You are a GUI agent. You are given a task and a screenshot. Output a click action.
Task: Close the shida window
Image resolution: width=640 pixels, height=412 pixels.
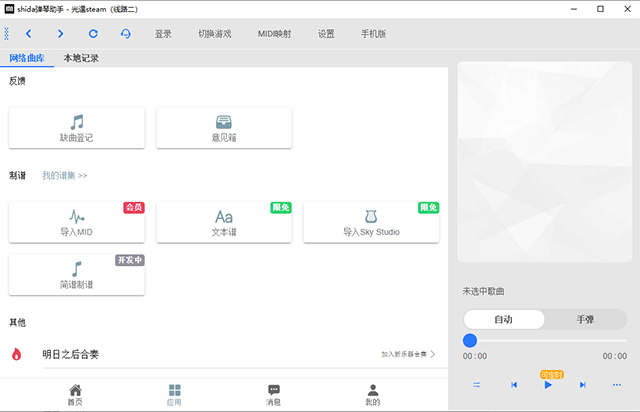[x=628, y=9]
